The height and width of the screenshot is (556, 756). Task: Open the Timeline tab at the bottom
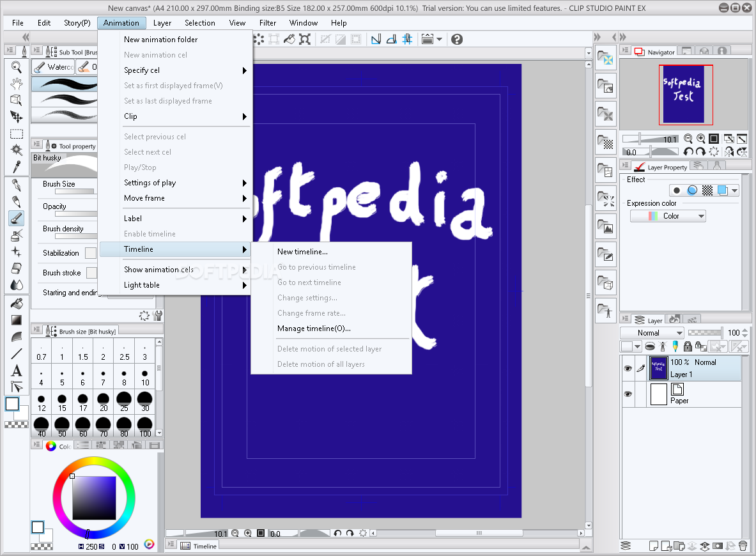pyautogui.click(x=199, y=546)
